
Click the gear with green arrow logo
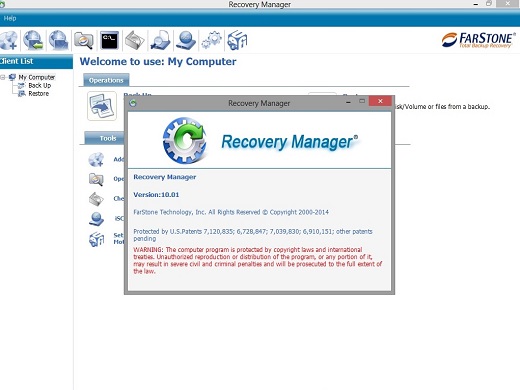coord(184,140)
